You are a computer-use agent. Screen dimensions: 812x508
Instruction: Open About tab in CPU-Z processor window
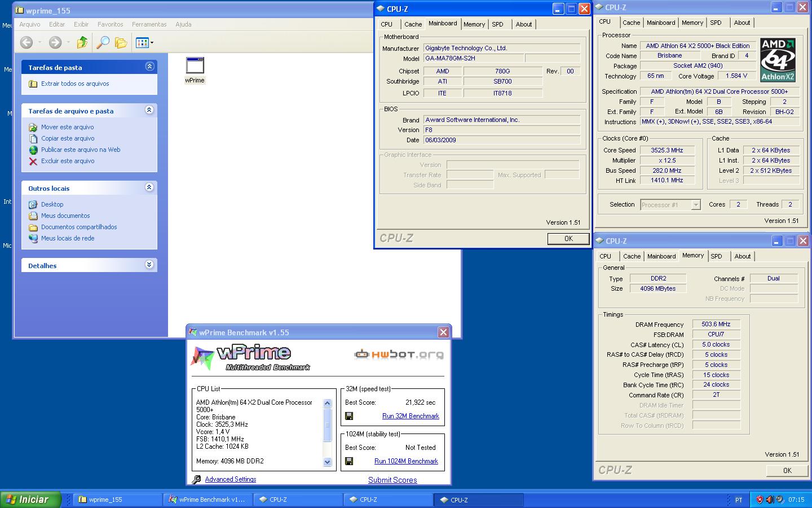(x=742, y=23)
